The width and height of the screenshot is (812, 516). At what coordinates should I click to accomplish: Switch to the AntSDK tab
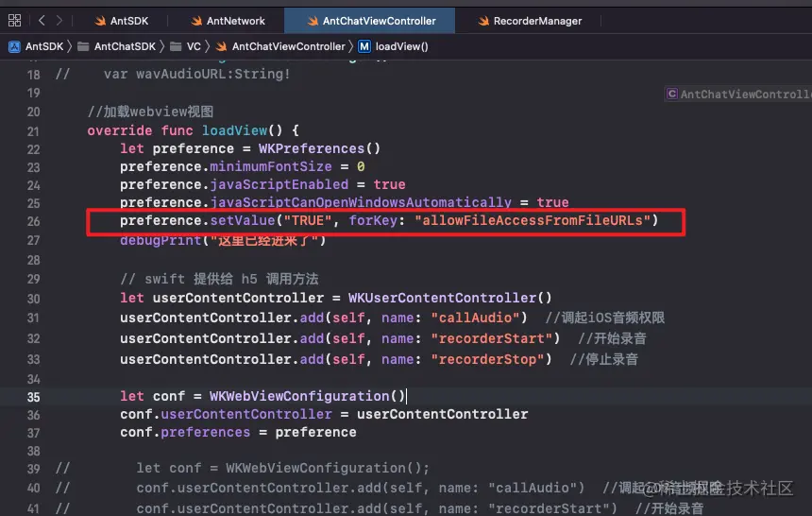click(121, 21)
